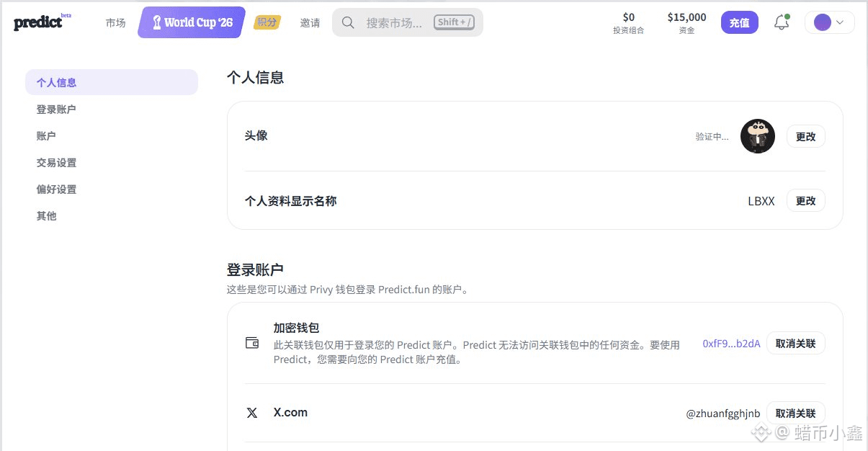868x451 pixels.
Task: Click wallet address 0xfF9...b2dA
Action: point(731,344)
